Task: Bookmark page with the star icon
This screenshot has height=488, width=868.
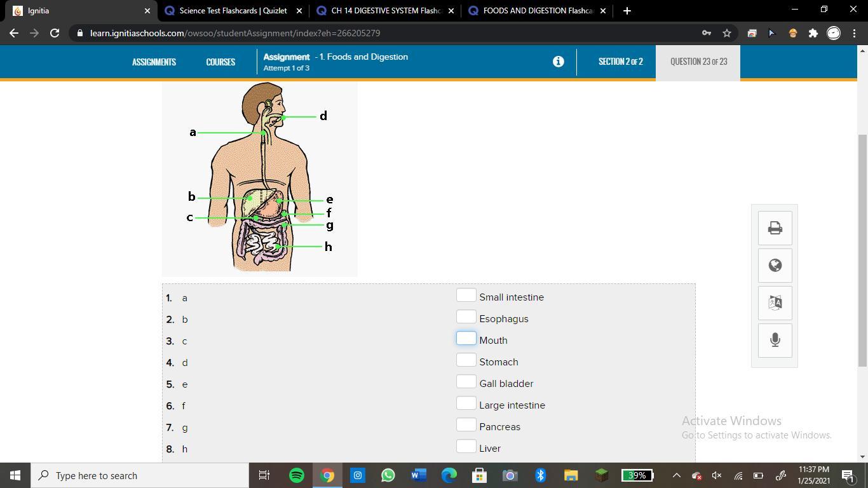Action: 727,33
